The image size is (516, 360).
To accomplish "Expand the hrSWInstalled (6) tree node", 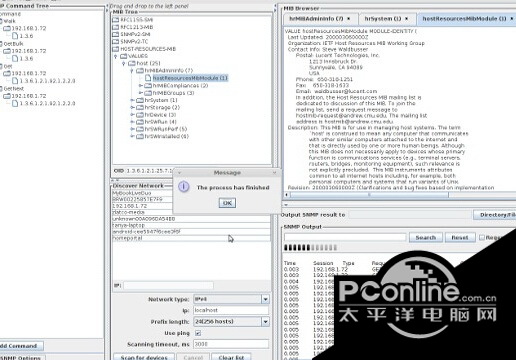I will point(132,136).
